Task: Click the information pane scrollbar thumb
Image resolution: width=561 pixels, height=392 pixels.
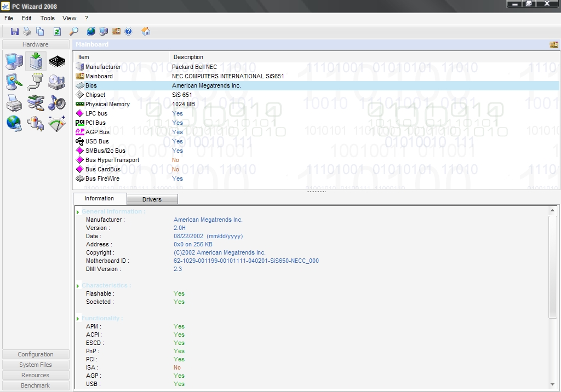Action: click(x=552, y=267)
